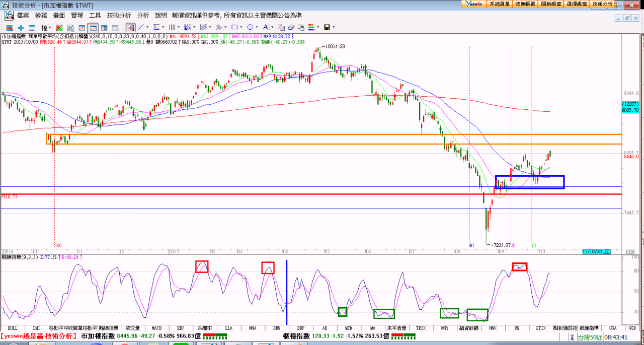
Task: Toggle the selected chart layout button
Action: [93, 27]
